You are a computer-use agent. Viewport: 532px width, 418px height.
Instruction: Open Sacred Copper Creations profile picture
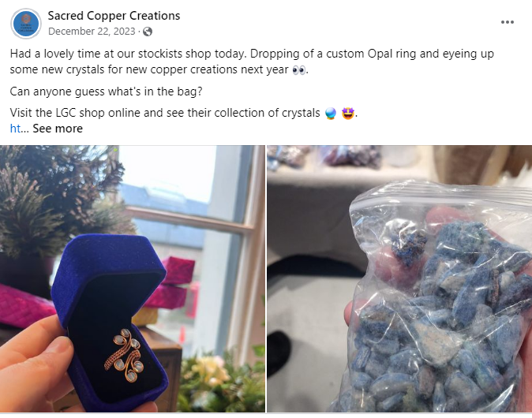26,24
